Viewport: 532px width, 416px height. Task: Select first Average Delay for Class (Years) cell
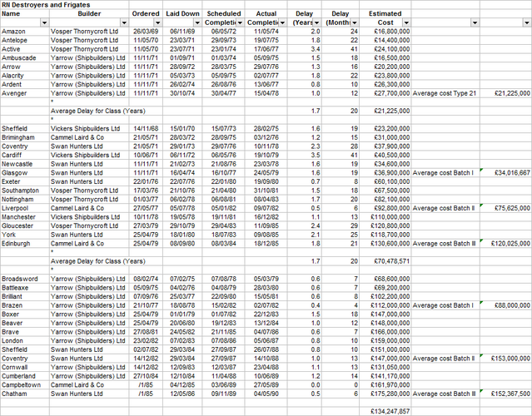click(98, 111)
